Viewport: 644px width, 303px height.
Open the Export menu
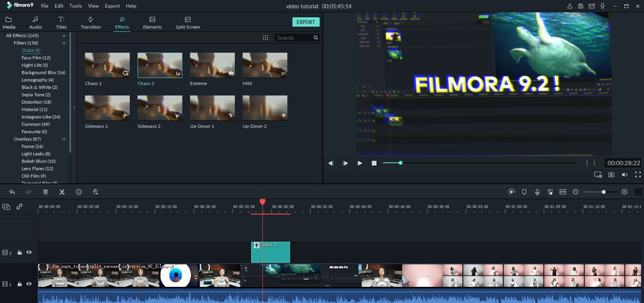(112, 6)
